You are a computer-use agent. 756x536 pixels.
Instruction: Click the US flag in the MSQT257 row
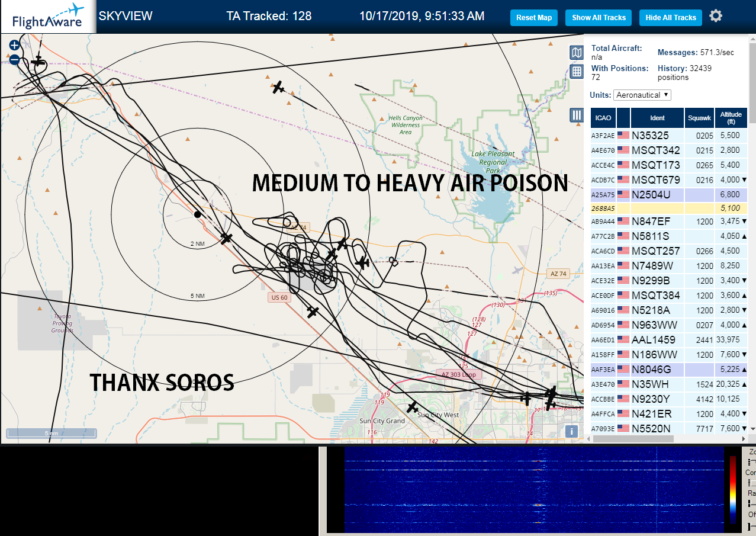pyautogui.click(x=623, y=251)
